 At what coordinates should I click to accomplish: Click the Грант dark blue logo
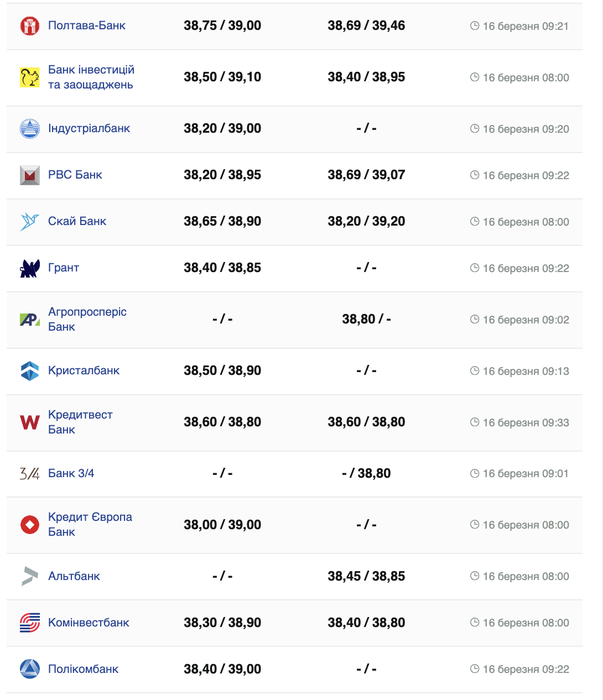tap(30, 268)
